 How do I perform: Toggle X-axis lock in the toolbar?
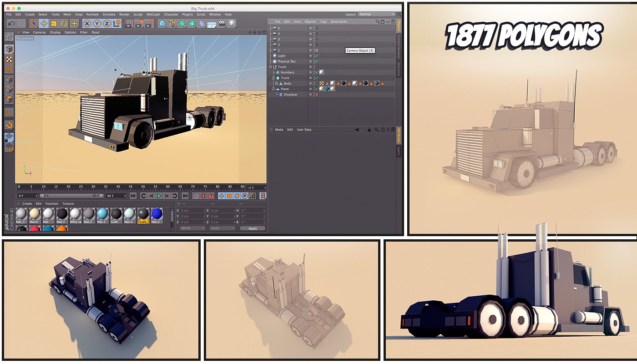tap(86, 24)
